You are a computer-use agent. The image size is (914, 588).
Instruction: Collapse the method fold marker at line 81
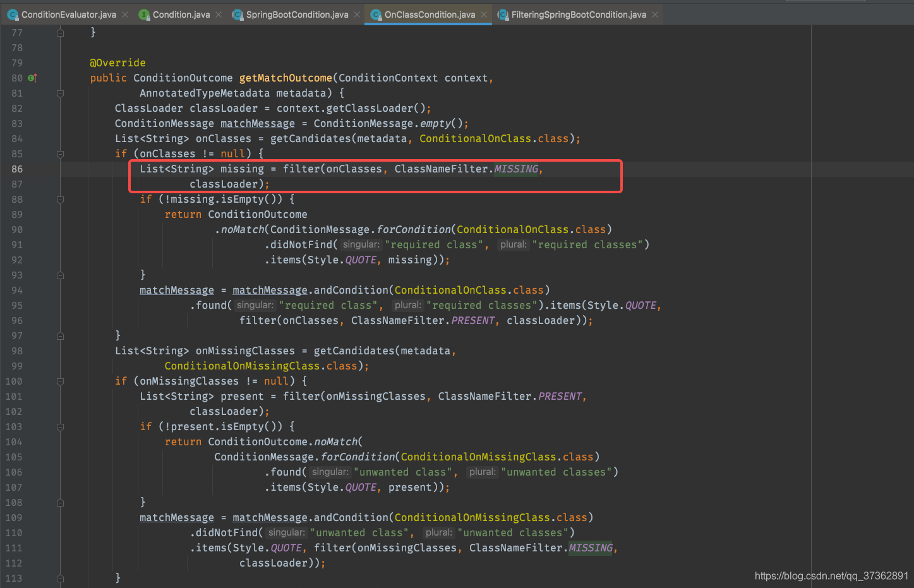(60, 93)
